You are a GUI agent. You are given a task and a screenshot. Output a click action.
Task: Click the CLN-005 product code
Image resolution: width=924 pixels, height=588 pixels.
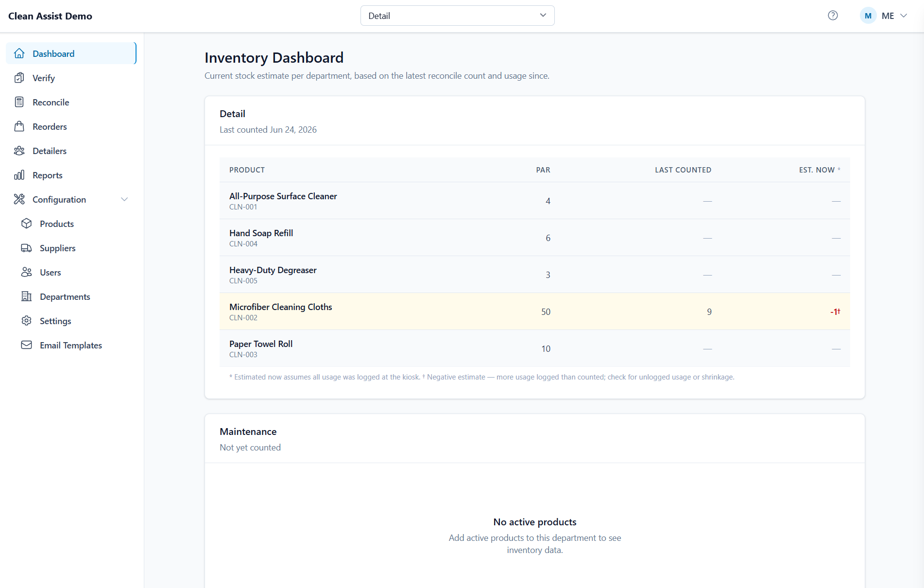(243, 281)
